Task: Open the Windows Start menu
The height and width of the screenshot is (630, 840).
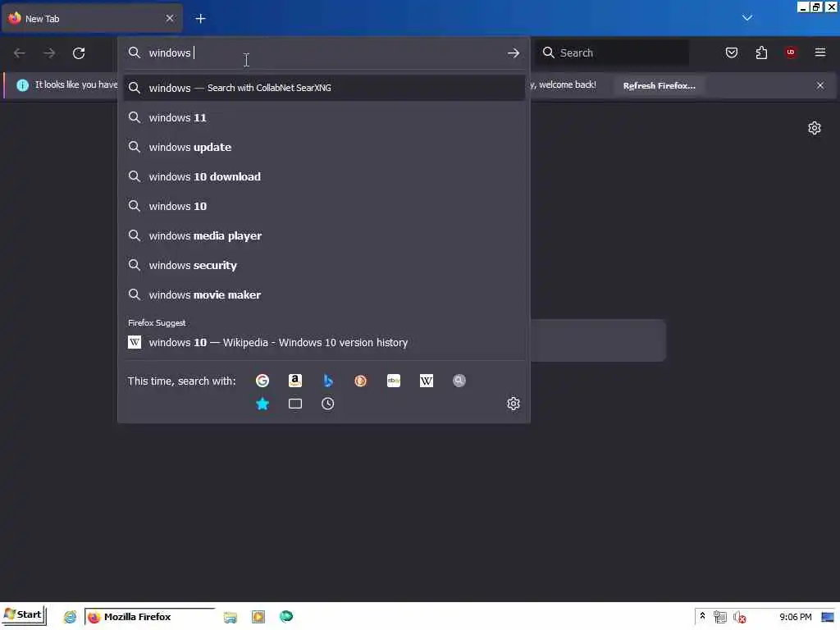Action: tap(24, 615)
